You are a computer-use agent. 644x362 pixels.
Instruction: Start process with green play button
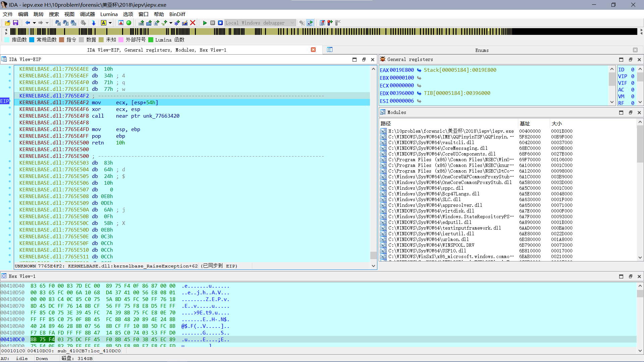point(205,23)
